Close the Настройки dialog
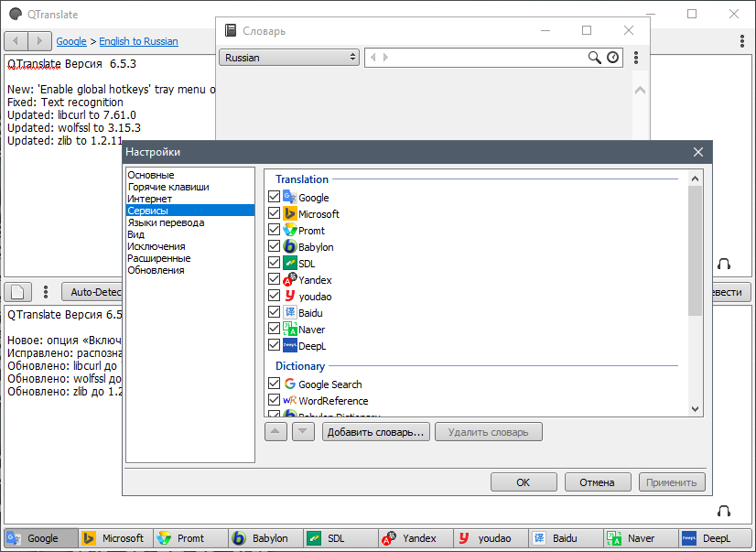756x552 pixels. click(697, 152)
